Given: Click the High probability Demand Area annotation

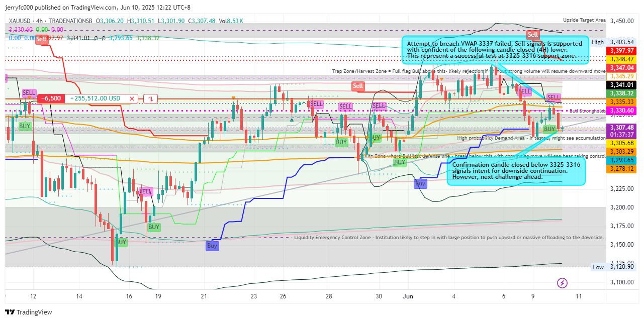Looking at the screenshot, I should click(x=531, y=138).
